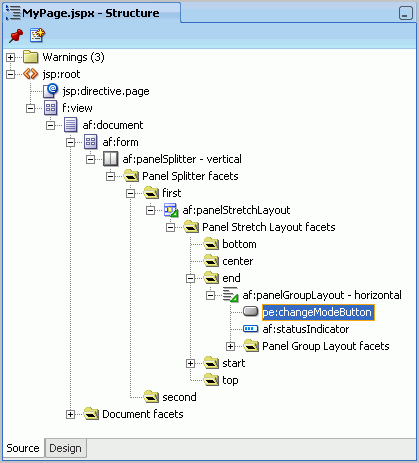The image size is (419, 463).
Task: Click the Panel Group Layout facets folder icon
Action: click(x=251, y=346)
